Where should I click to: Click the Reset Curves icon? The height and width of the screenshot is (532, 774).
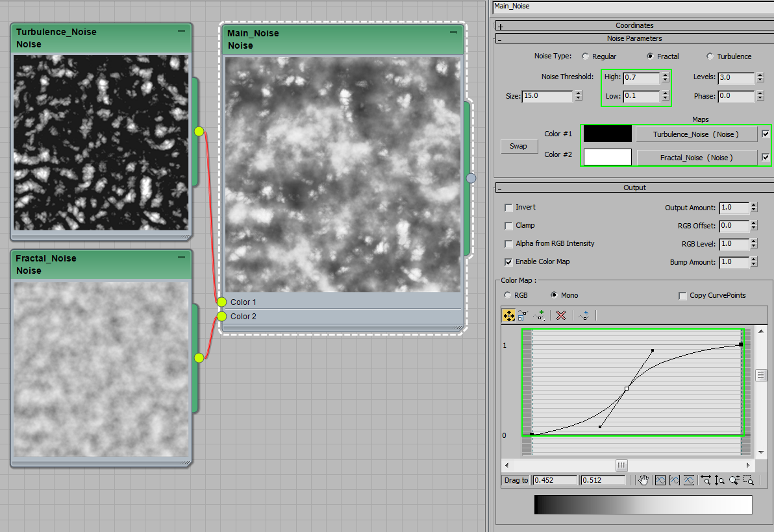(583, 315)
